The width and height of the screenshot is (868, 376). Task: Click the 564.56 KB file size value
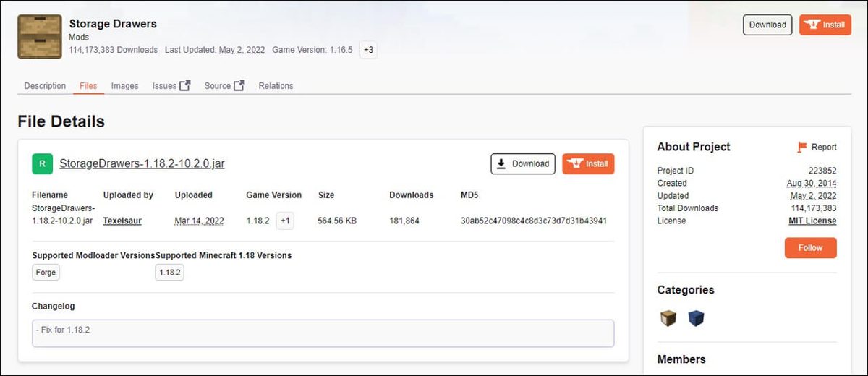[337, 221]
